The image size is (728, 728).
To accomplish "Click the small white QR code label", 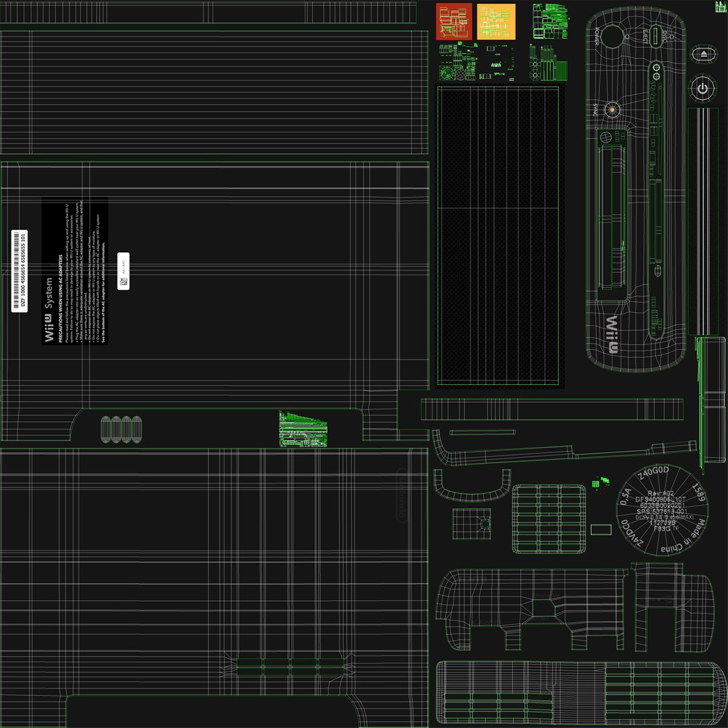I will tap(123, 271).
